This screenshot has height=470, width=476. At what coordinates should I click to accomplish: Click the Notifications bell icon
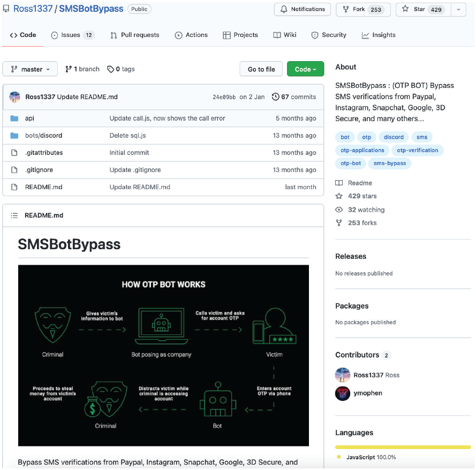[284, 9]
